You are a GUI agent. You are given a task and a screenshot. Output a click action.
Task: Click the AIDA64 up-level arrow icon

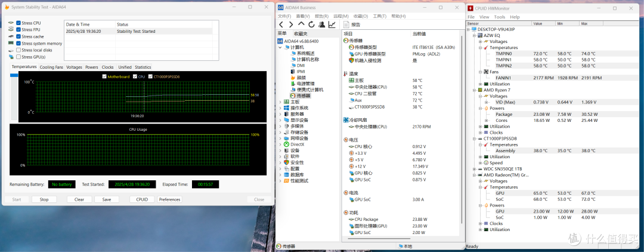[301, 24]
